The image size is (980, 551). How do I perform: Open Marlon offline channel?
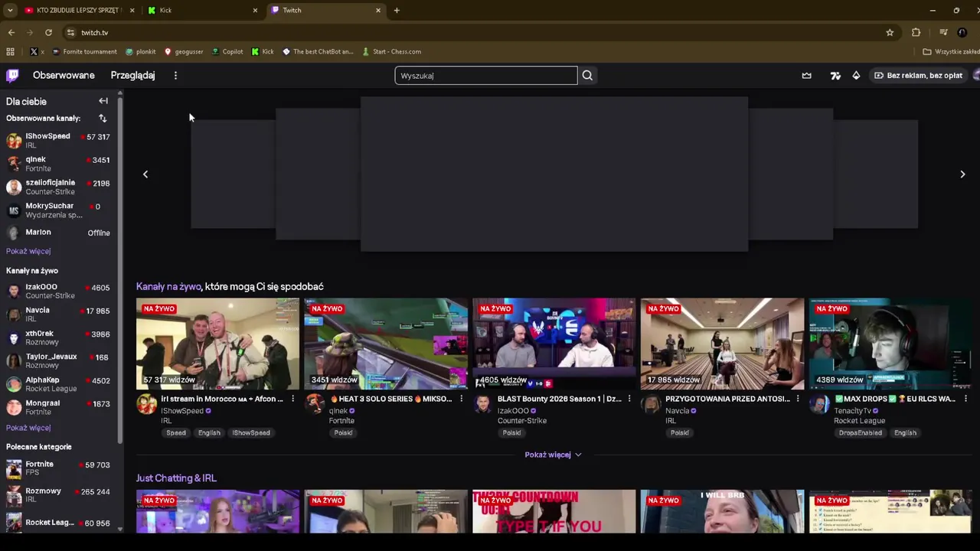(59, 232)
